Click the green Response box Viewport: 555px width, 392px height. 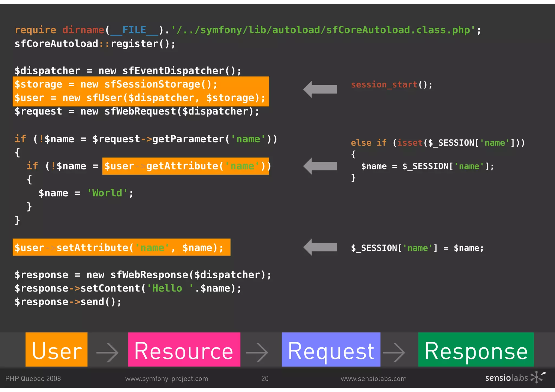(x=476, y=349)
